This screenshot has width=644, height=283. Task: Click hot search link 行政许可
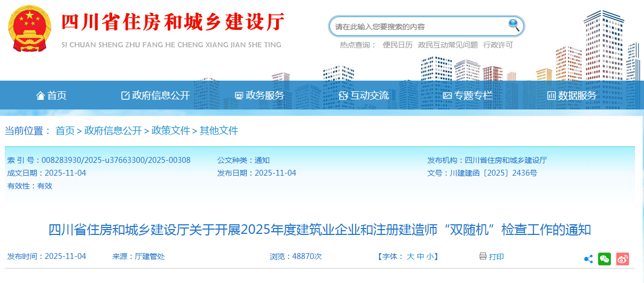[x=498, y=45]
